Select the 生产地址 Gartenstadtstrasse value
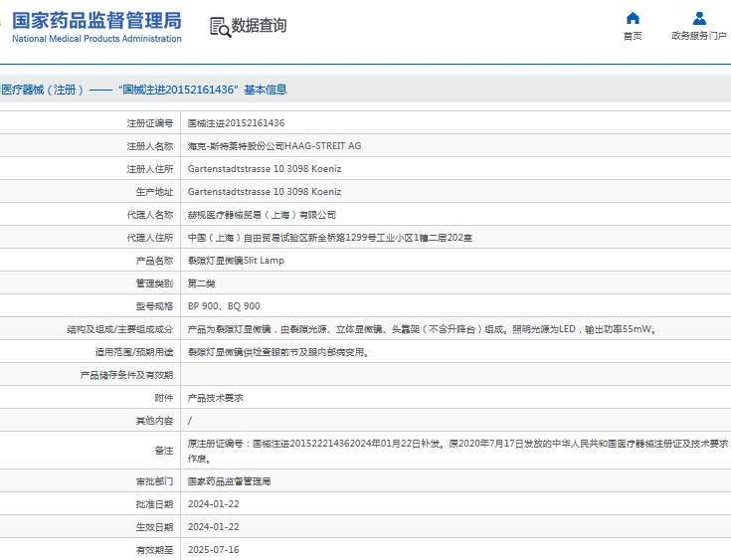Viewport: 731px width, 560px height. point(265,192)
